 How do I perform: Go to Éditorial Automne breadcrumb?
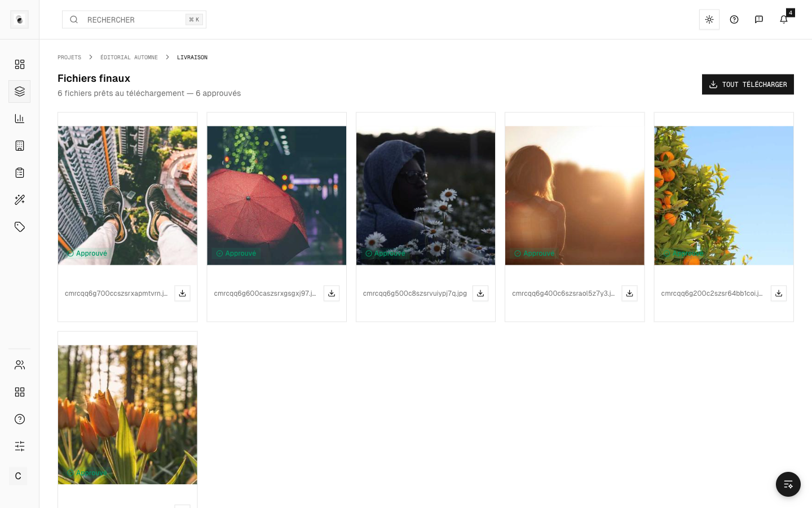[129, 58]
